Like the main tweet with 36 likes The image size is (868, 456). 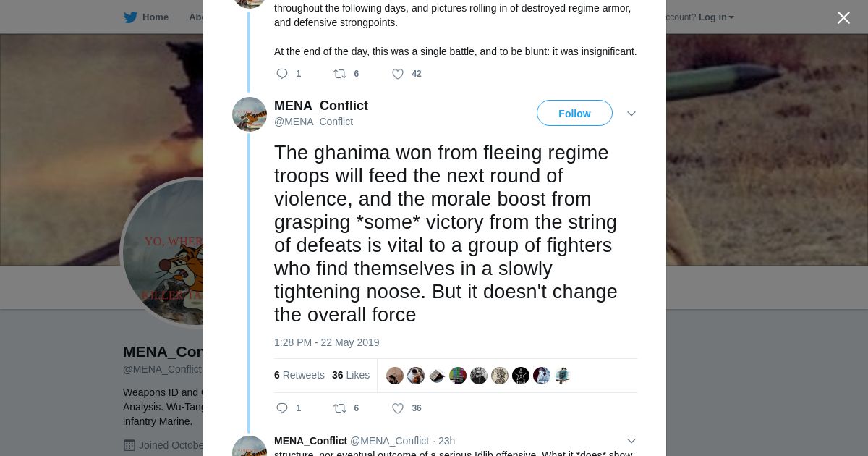(398, 408)
